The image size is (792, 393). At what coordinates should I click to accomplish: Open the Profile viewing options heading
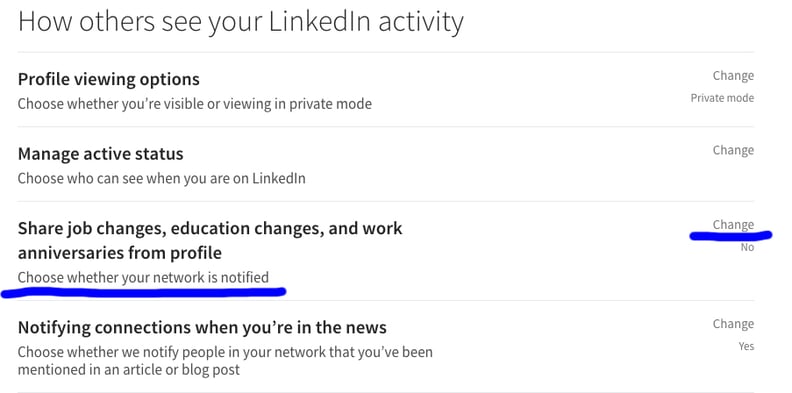[x=109, y=79]
